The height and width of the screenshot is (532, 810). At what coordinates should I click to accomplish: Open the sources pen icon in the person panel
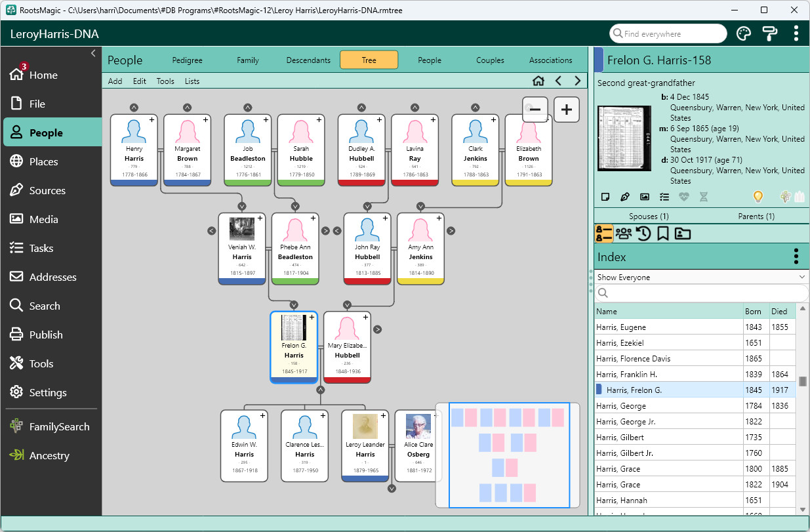[625, 196]
